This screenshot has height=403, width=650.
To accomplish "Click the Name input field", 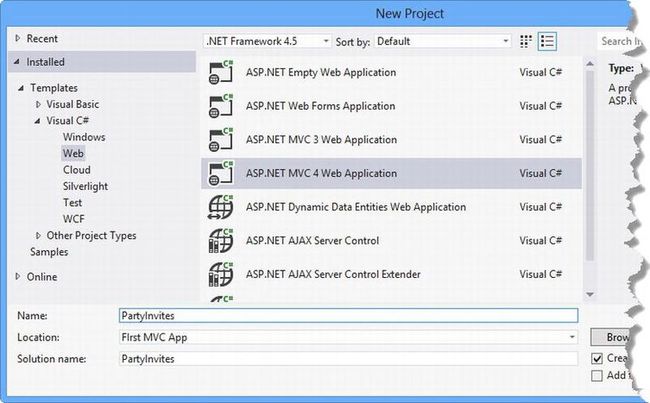I will pos(348,316).
